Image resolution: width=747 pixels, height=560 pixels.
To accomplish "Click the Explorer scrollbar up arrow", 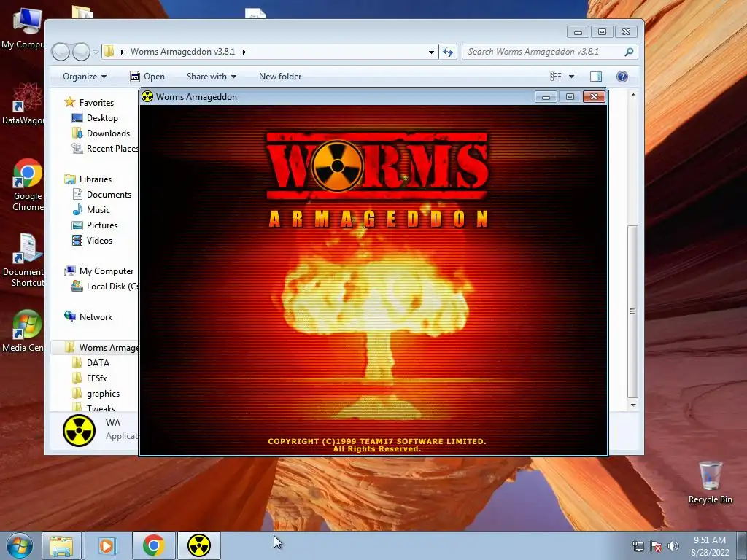I will coord(632,96).
